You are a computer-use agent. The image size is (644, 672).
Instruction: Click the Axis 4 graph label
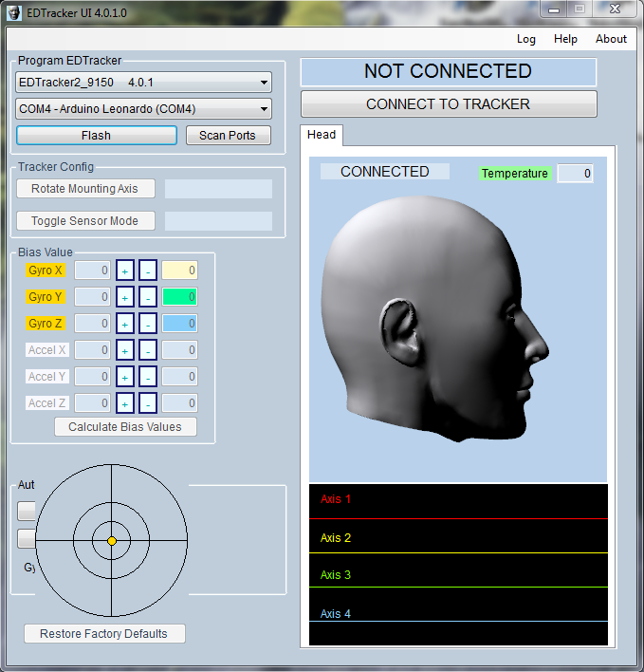tap(336, 614)
